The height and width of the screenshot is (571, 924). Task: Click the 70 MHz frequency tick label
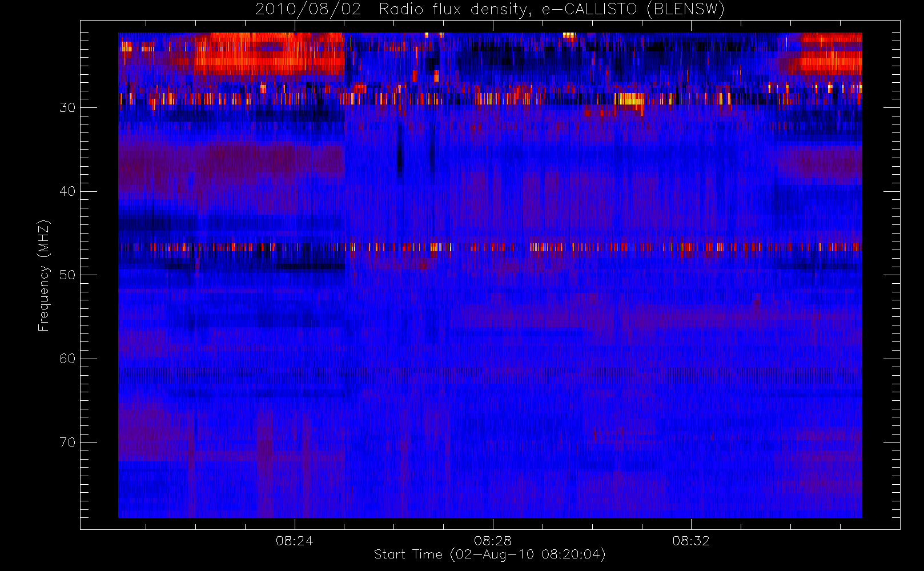coord(67,443)
